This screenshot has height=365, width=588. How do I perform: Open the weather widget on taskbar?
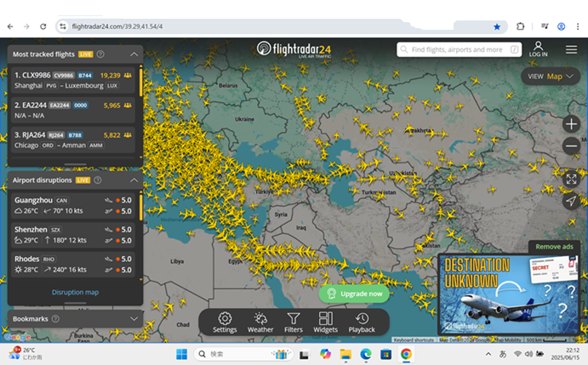(x=25, y=354)
